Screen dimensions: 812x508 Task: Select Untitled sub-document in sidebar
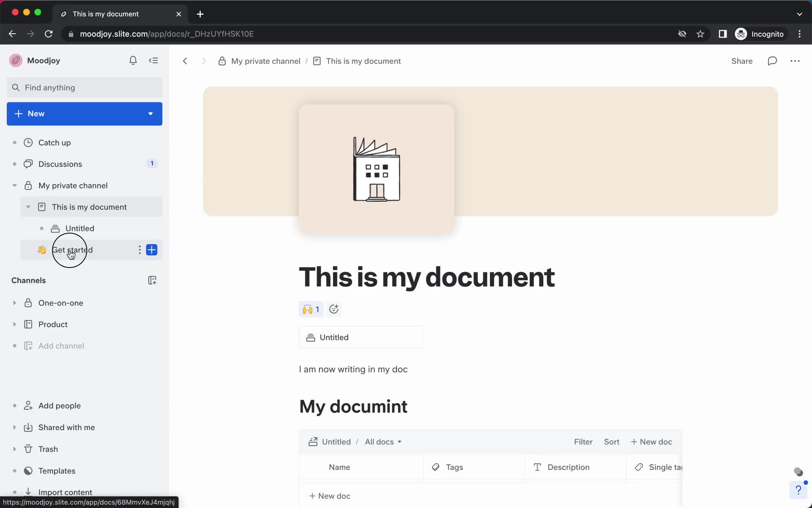[x=80, y=228]
